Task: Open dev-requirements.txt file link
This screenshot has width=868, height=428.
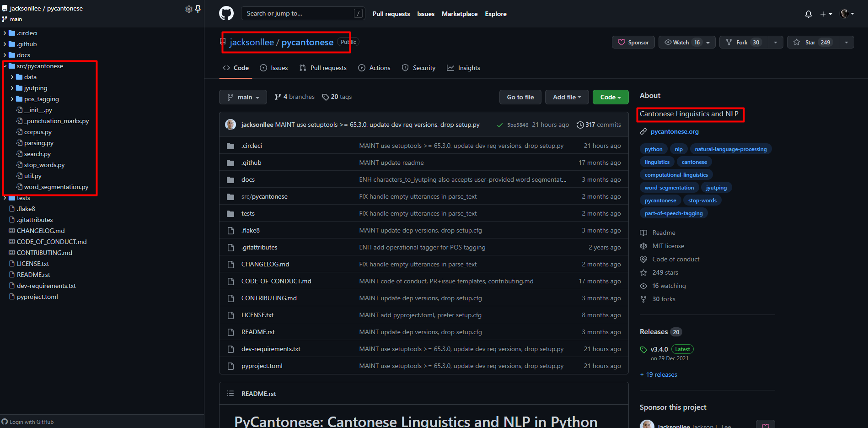Action: click(271, 349)
